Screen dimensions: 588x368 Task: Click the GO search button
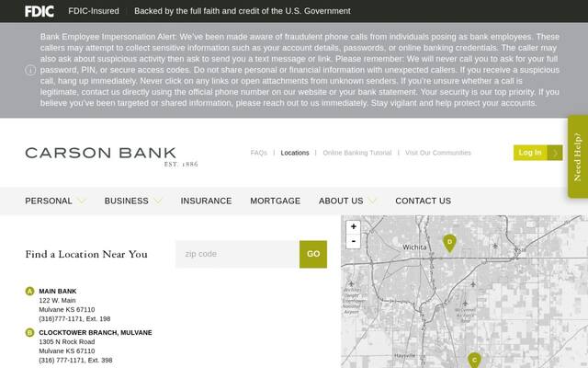313,254
